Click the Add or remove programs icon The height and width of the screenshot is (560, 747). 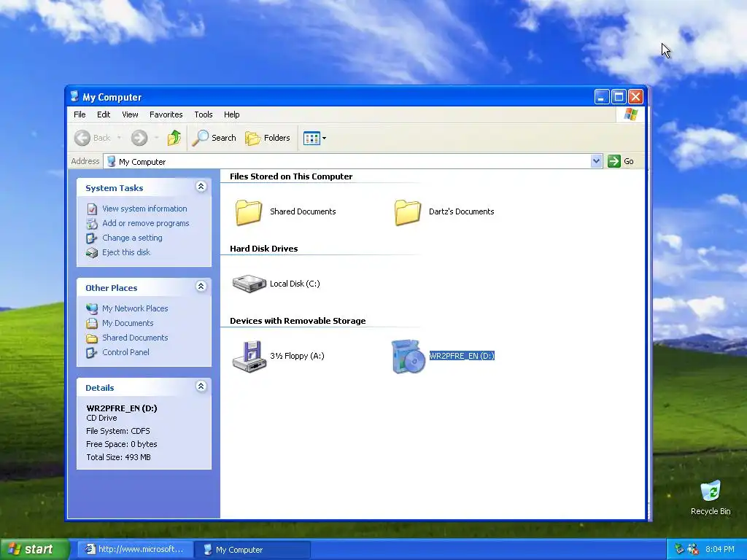click(92, 223)
